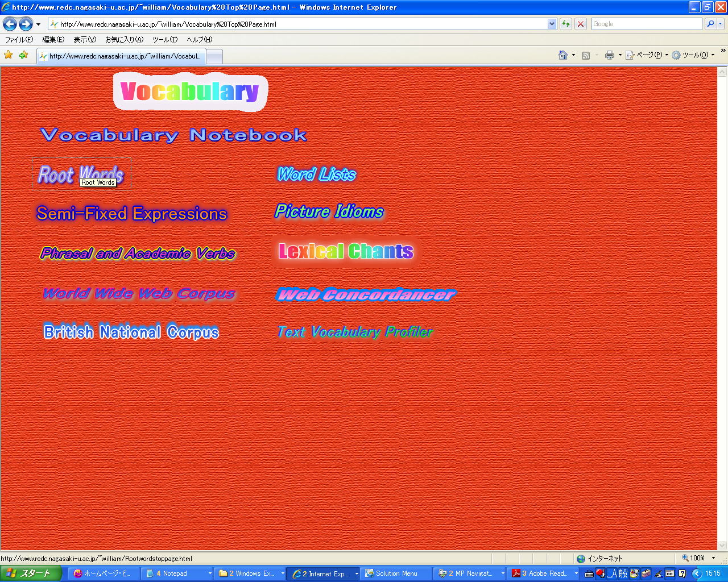
Task: Open the Lexical Chants link
Action: tap(346, 251)
